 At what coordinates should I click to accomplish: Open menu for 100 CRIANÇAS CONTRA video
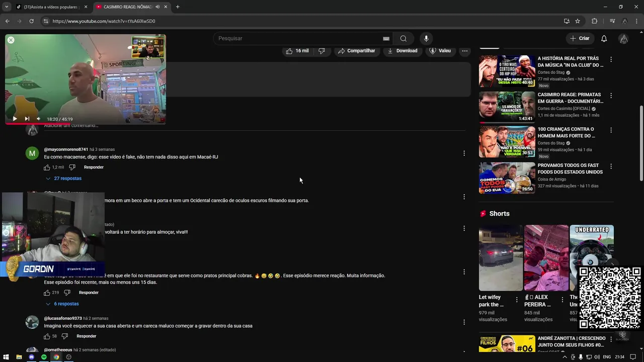pos(611,130)
